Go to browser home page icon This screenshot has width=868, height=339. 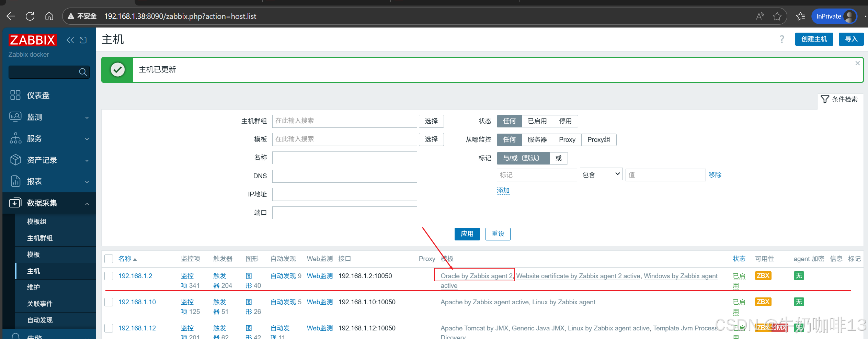pos(49,16)
